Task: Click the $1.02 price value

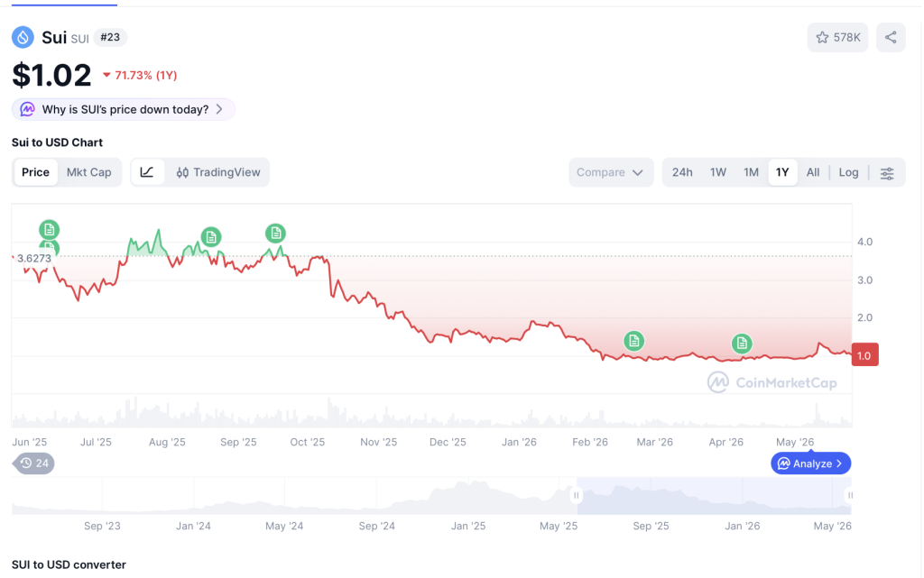Action: [51, 76]
